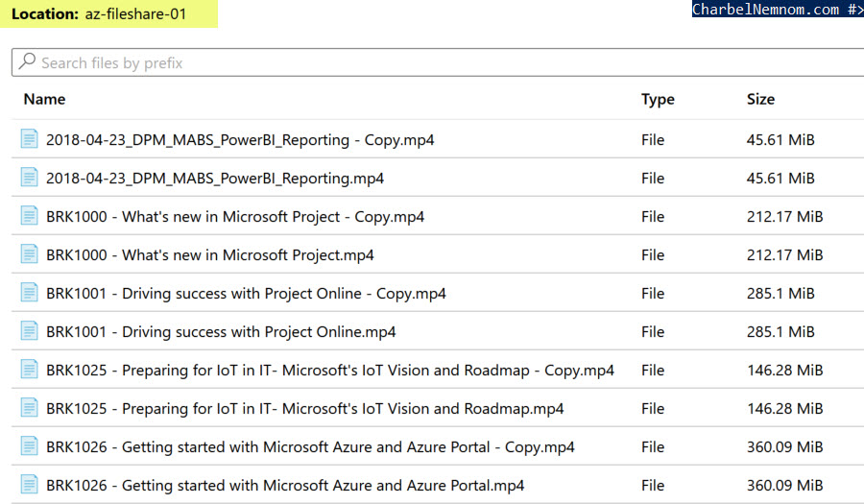Open BRK1000 - What's new in Microsoft Project - Copy.mp4
864x504 pixels.
click(x=235, y=217)
